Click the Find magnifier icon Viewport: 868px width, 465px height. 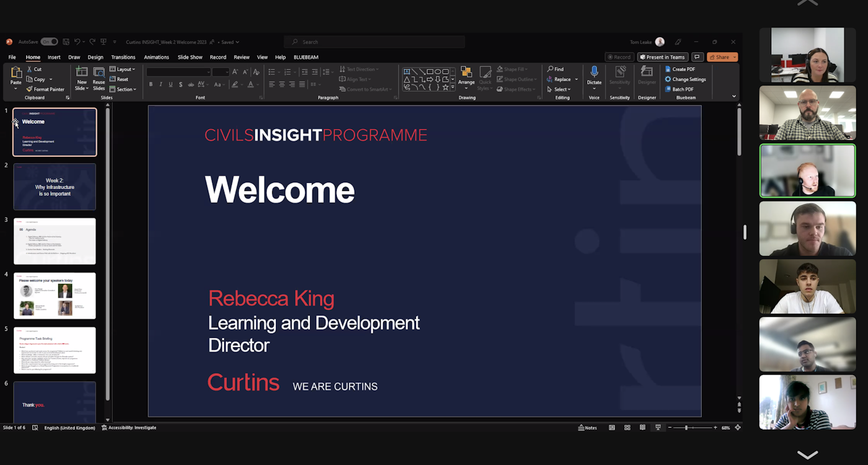pyautogui.click(x=551, y=69)
